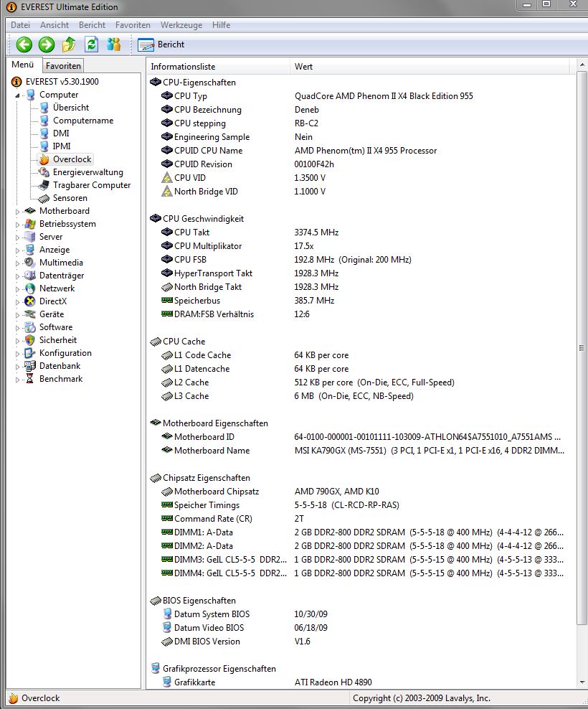588x709 pixels.
Task: Click the people/users toolbar icon
Action: coord(114,44)
